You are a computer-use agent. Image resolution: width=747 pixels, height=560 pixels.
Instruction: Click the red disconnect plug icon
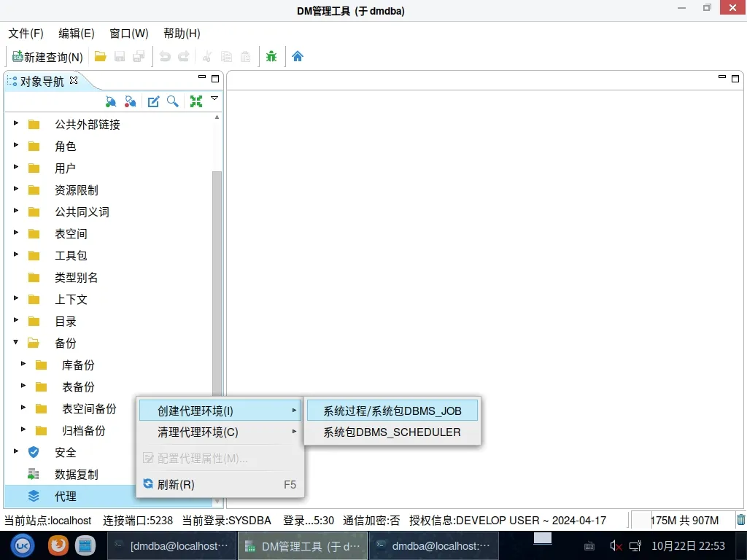(130, 101)
